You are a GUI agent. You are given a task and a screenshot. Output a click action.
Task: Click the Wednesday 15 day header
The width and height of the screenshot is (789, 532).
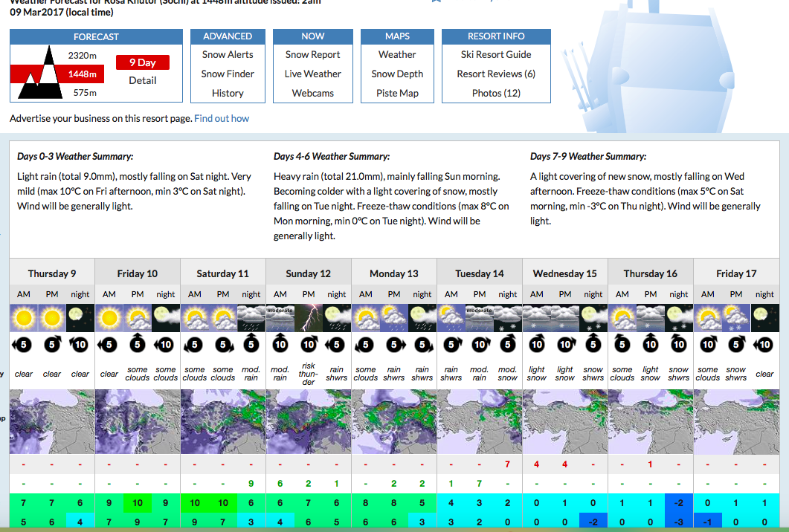[565, 273]
